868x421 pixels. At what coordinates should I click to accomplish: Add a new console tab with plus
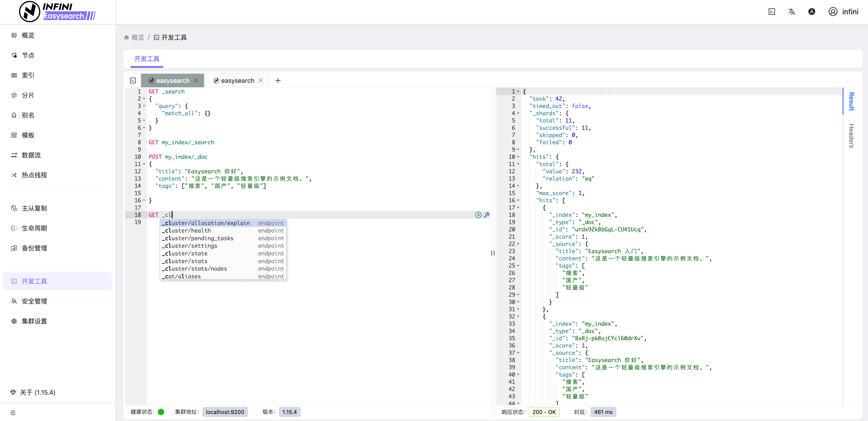pyautogui.click(x=278, y=81)
